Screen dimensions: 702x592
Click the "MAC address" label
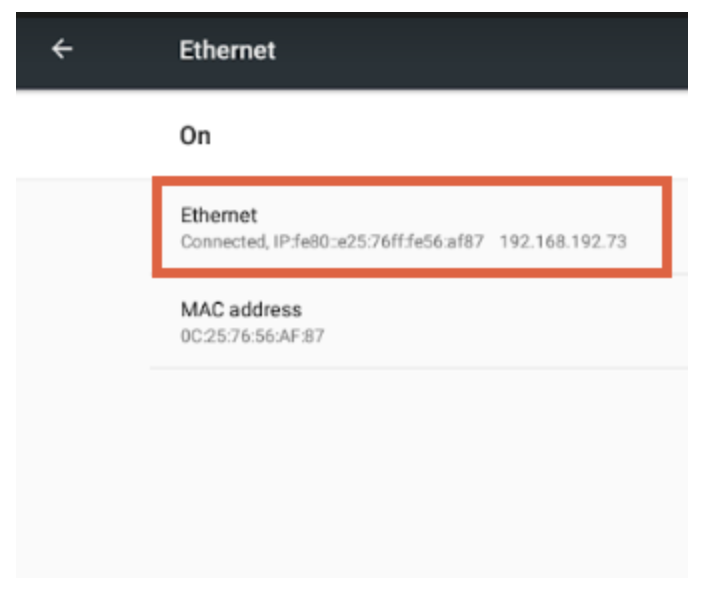pos(241,309)
